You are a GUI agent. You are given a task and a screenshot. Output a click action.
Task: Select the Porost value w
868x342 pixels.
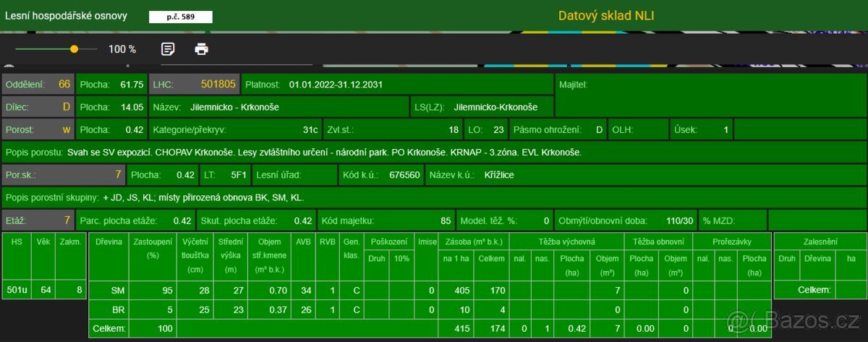coord(66,130)
